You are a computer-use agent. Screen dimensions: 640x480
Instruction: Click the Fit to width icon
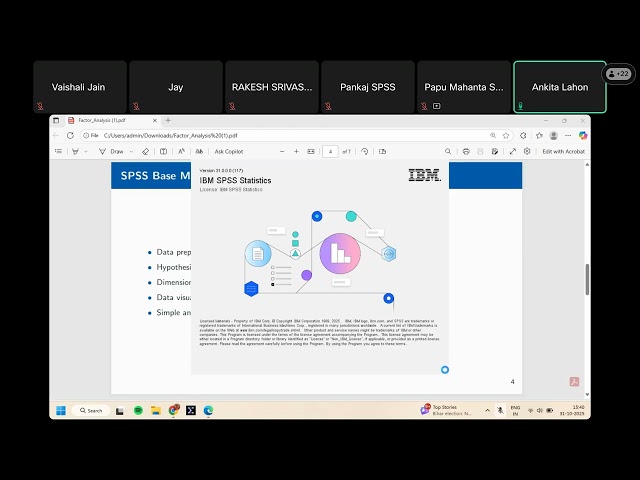pos(311,151)
